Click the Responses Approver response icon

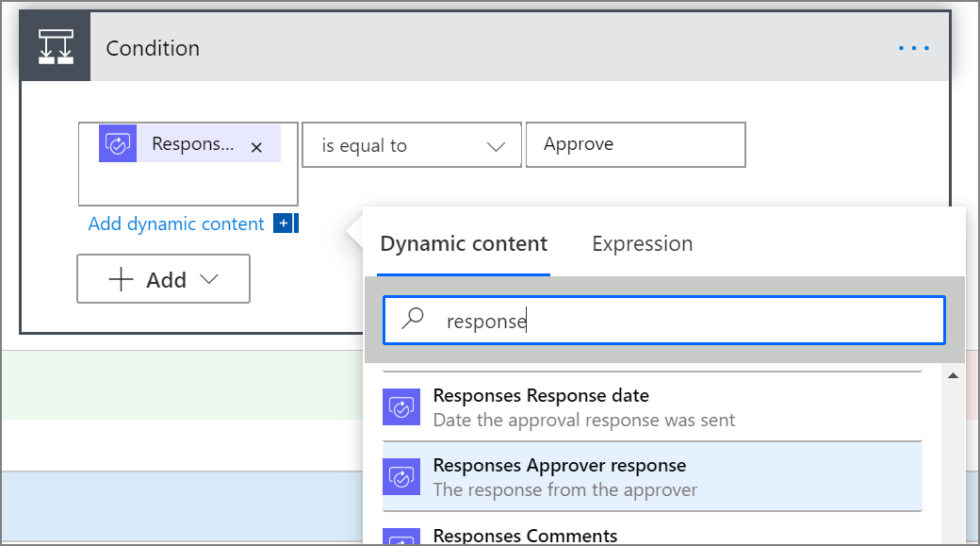coord(401,476)
